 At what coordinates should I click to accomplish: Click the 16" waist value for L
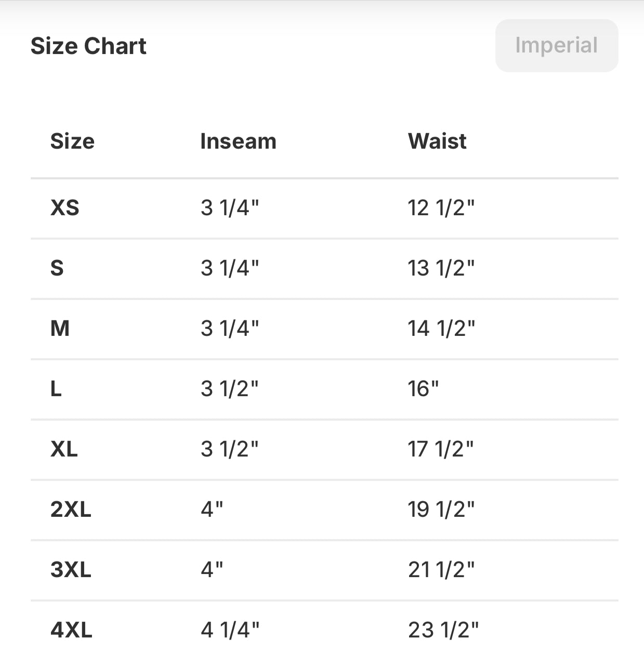click(423, 389)
